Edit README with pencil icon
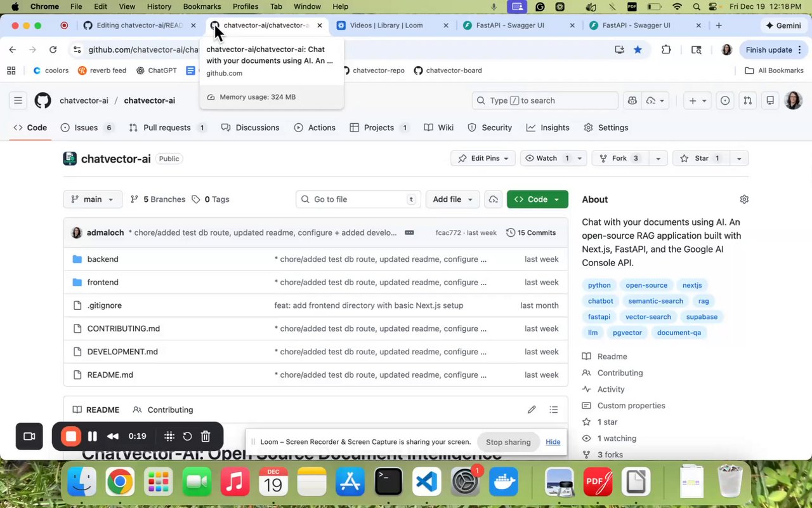Image resolution: width=812 pixels, height=508 pixels. (x=532, y=410)
